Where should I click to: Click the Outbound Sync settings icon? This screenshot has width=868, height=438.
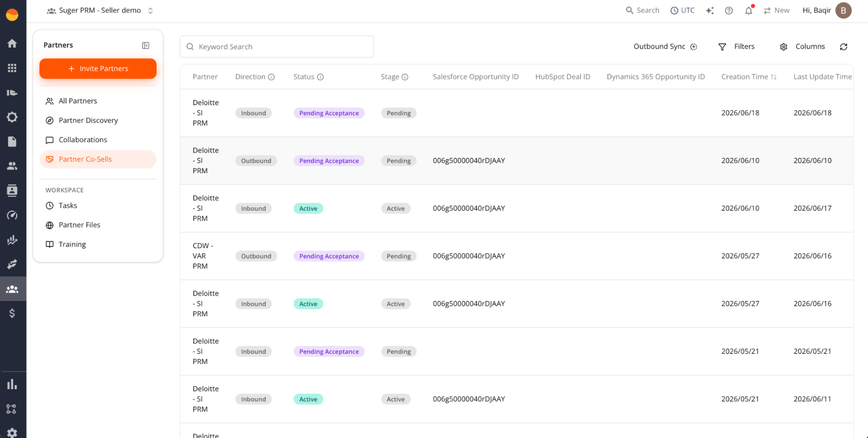click(x=694, y=47)
